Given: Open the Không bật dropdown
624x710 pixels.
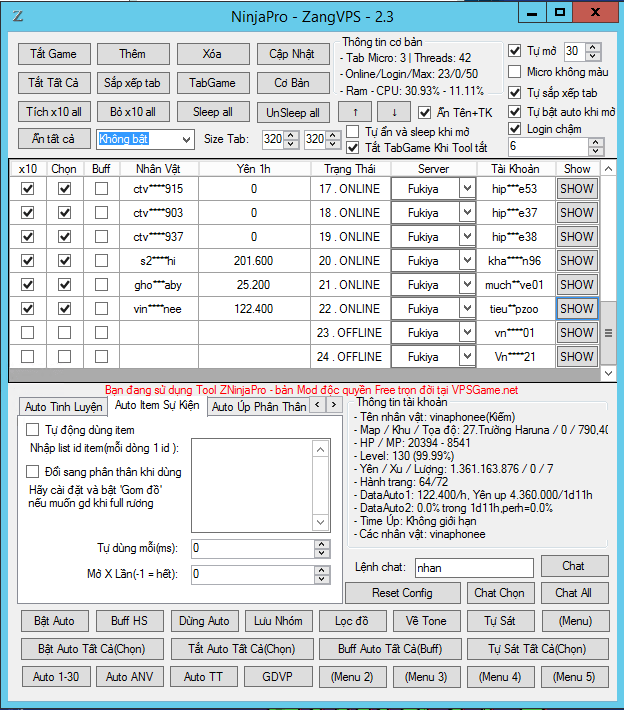Looking at the screenshot, I should click(186, 139).
